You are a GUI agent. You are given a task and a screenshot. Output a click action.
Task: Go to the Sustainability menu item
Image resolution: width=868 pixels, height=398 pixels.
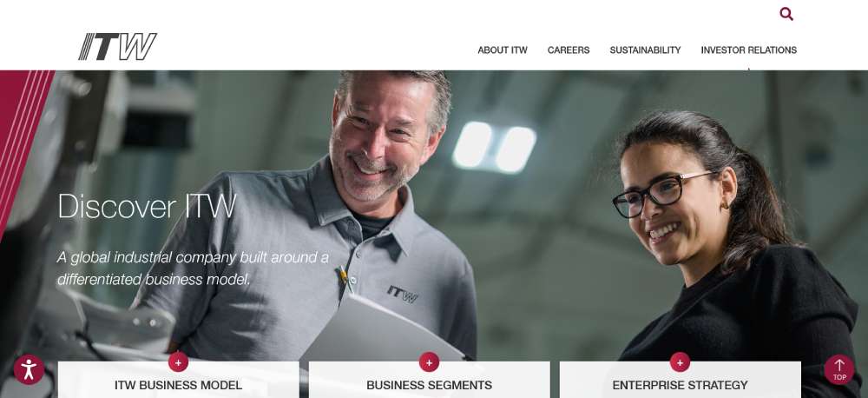(645, 50)
